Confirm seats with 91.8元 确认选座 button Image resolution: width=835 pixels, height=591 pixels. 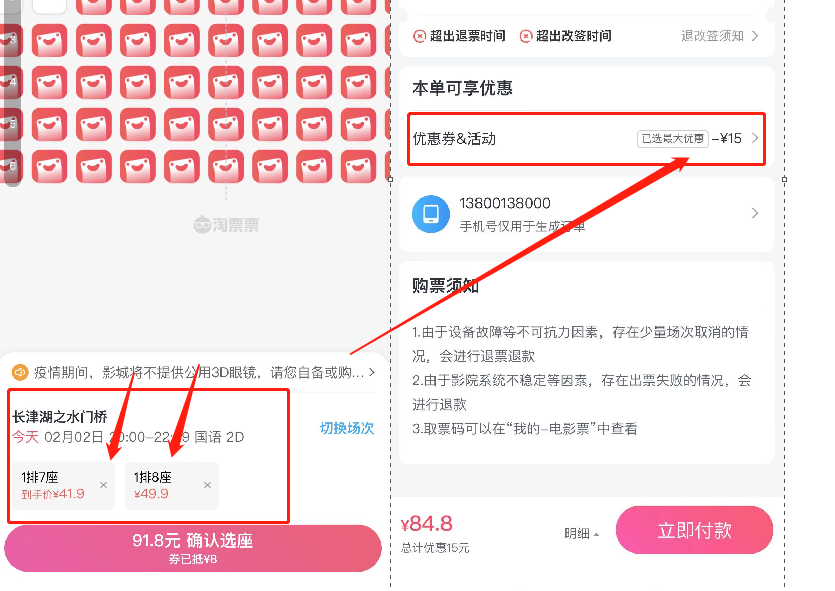pos(193,548)
